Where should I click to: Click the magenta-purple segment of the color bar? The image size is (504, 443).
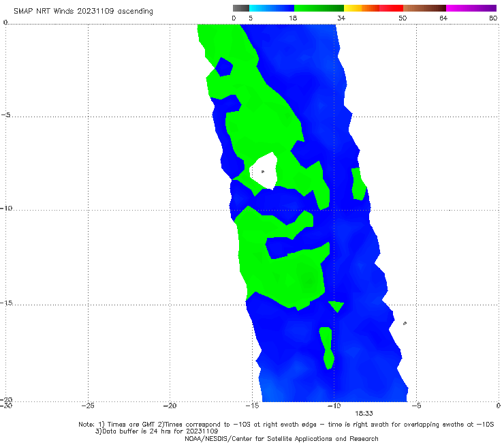[471, 8]
